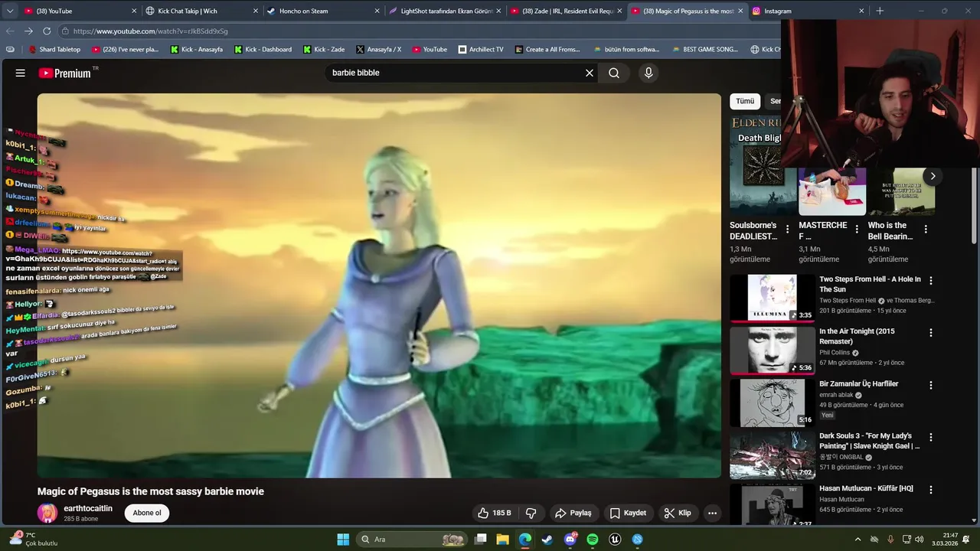Open options for 'Hasan Mutlucan - Küffar' video
Screen dimensions: 980x551
coord(931,489)
